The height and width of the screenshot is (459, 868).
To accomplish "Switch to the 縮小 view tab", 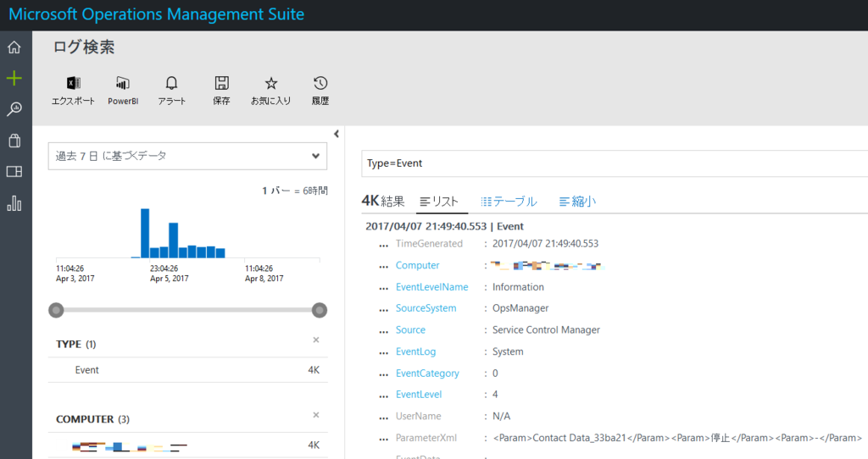I will pyautogui.click(x=577, y=202).
